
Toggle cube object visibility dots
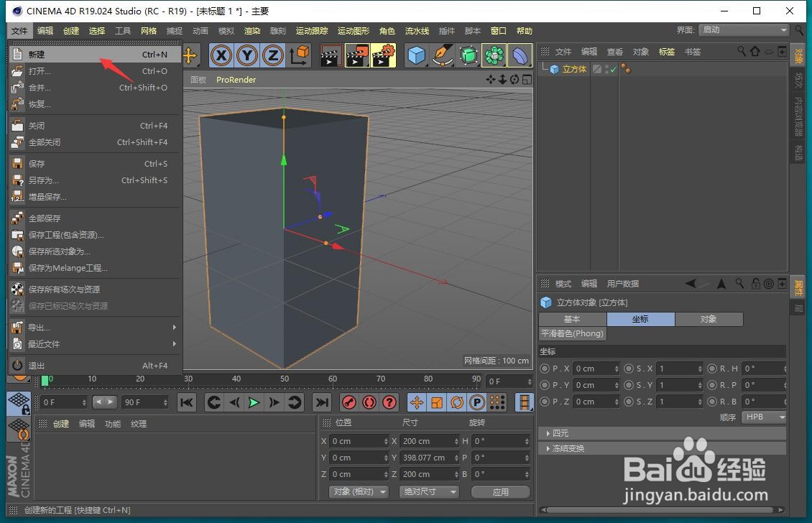click(606, 69)
